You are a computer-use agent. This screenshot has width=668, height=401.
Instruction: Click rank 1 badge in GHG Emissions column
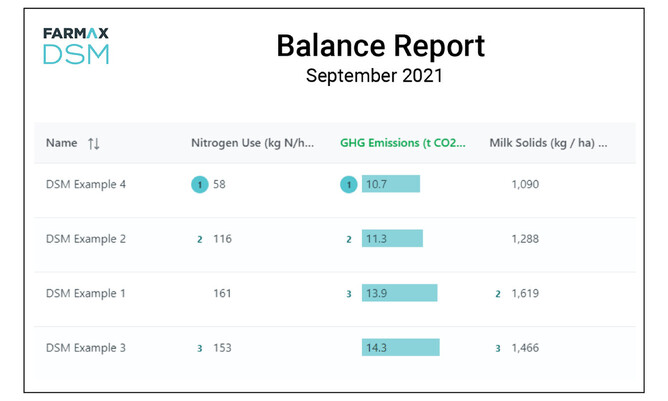348,185
